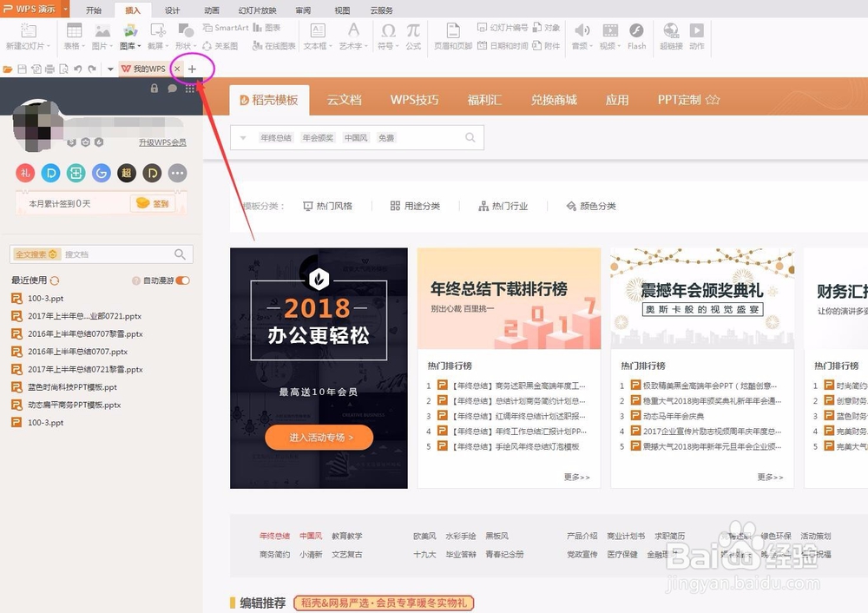Open the 音频 audio dropdown arrow

[591, 46]
